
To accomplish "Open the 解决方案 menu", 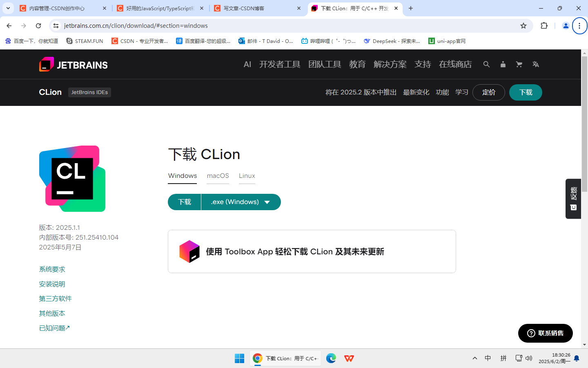I will pos(390,64).
